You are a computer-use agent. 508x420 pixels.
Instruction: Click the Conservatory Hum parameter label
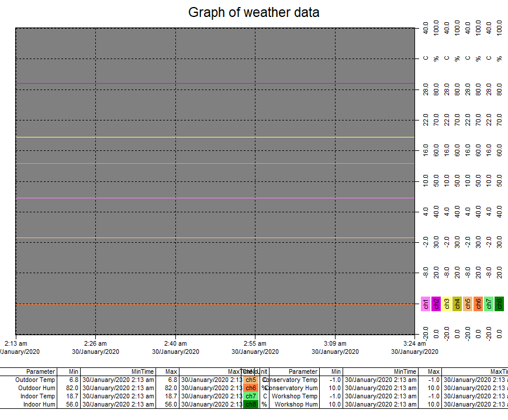tap(292, 388)
